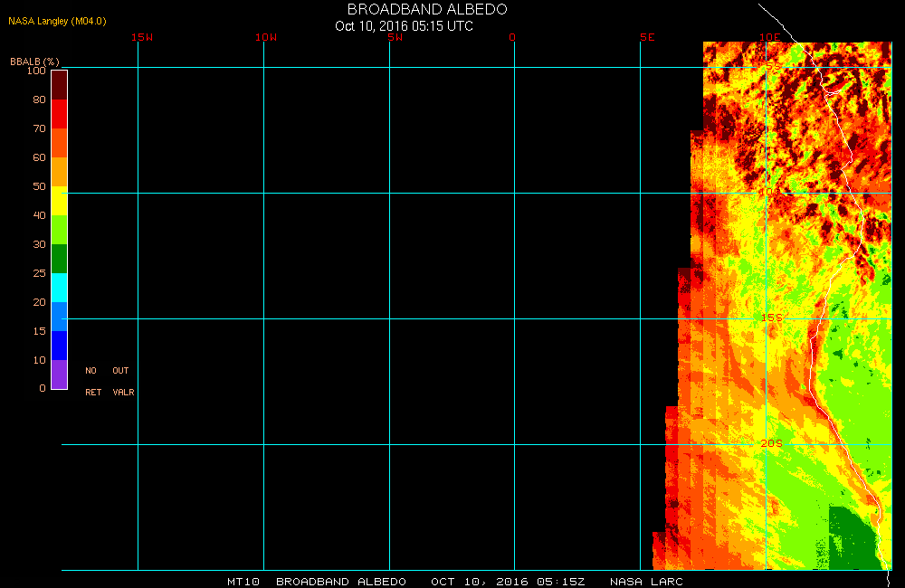Select the bright red 70-80% albedo color

[59, 114]
